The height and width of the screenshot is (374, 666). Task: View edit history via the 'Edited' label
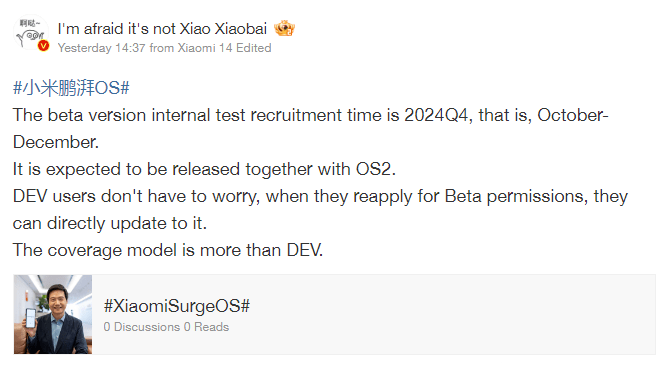coord(254,48)
